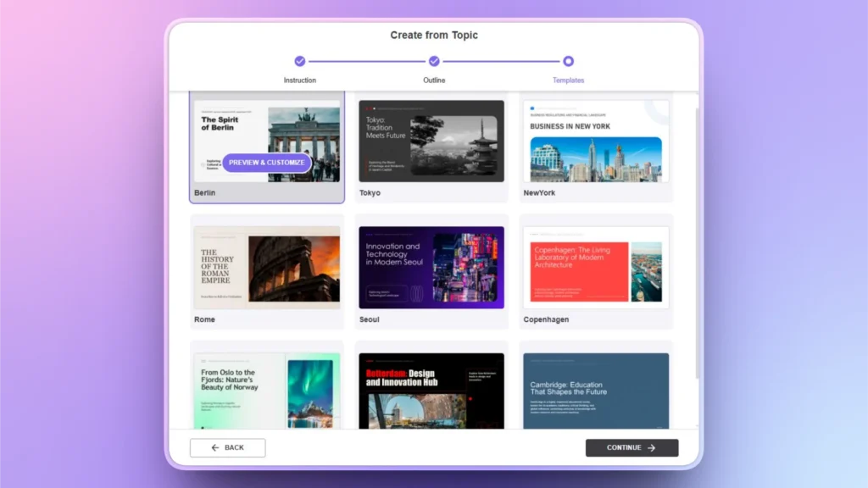The width and height of the screenshot is (868, 488).
Task: Select the Outline step label
Action: click(x=434, y=80)
